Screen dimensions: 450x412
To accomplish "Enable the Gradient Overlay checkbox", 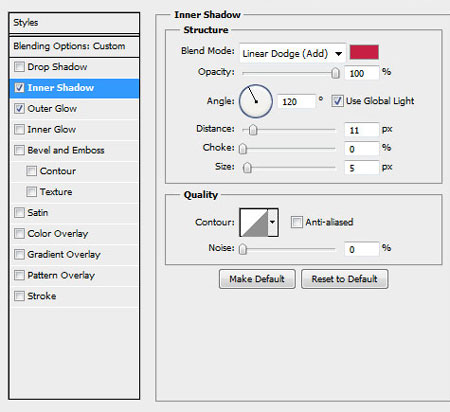I will pyautogui.click(x=19, y=254).
